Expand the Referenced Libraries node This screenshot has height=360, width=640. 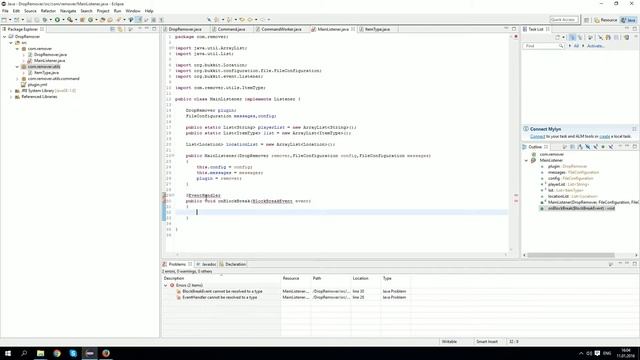click(x=11, y=97)
